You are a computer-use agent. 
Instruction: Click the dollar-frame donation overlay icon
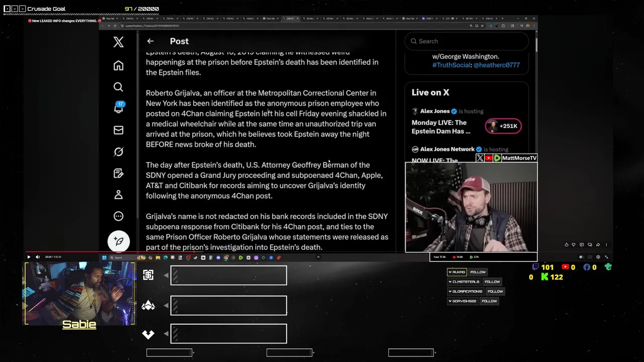[148, 275]
